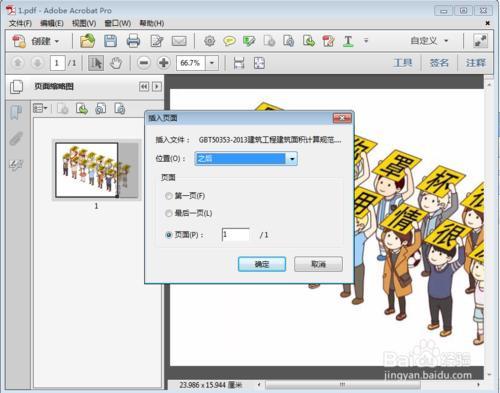Screen dimensions: 500x393
Task: Click the fit one full page icon
Action: point(259,63)
